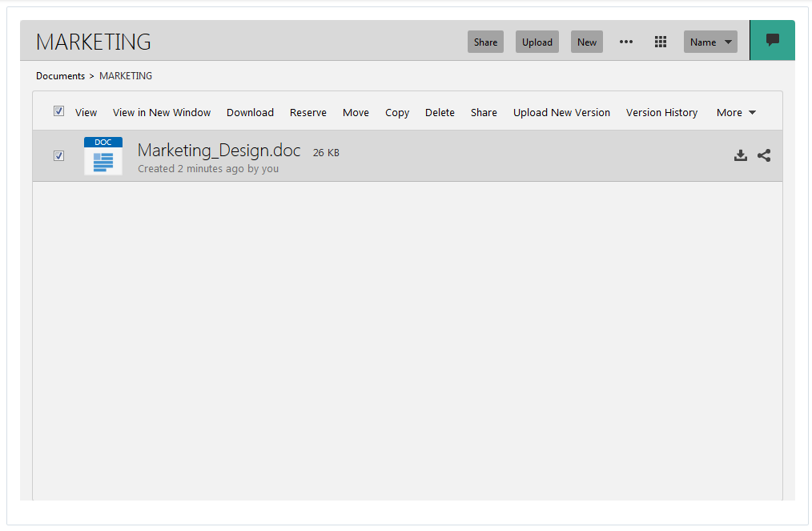Select Share in the action bar

click(484, 112)
